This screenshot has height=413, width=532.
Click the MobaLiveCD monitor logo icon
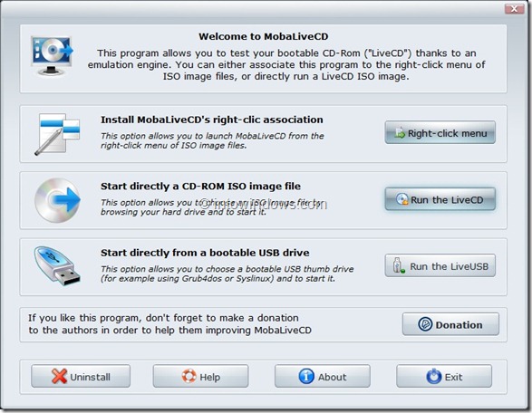(x=52, y=55)
